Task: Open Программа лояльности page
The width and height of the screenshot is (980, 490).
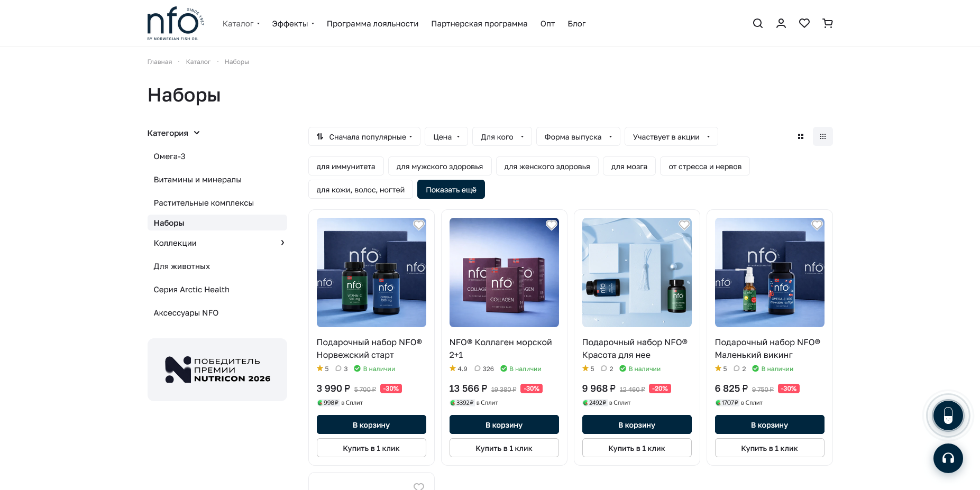Action: [372, 24]
